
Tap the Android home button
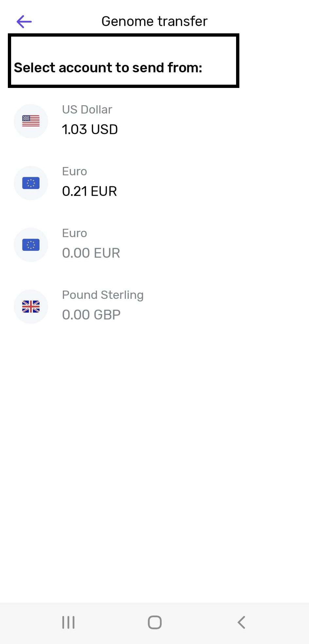tap(155, 622)
